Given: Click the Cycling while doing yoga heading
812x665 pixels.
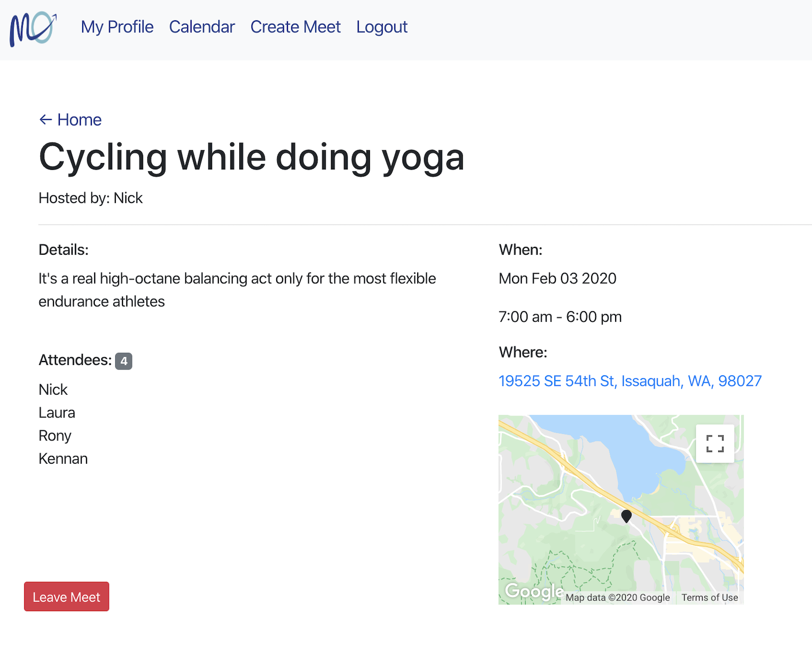Looking at the screenshot, I should click(251, 157).
